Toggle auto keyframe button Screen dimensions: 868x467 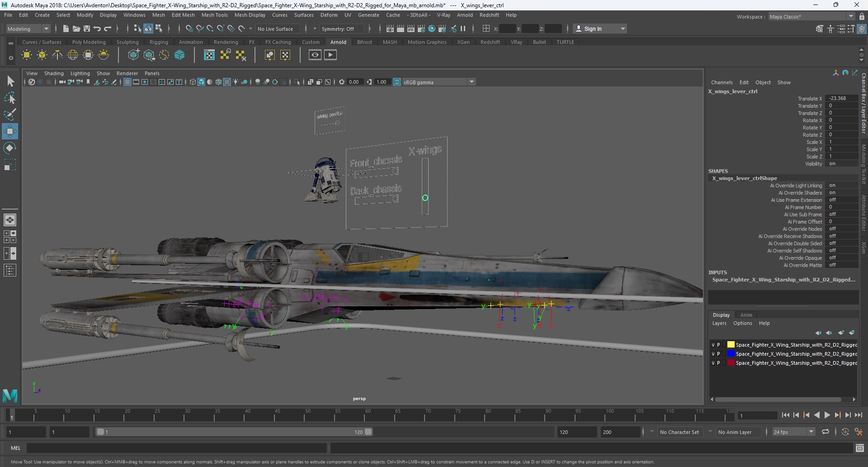pyautogui.click(x=845, y=432)
